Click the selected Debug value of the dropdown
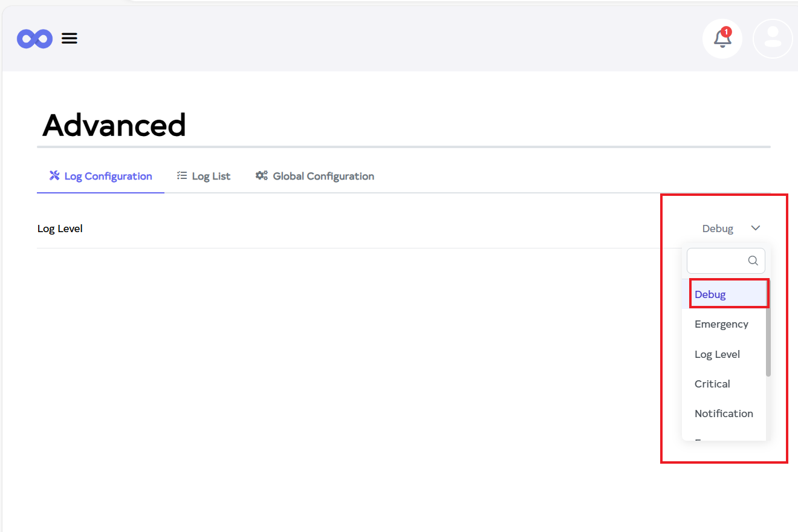798x532 pixels. click(718, 229)
